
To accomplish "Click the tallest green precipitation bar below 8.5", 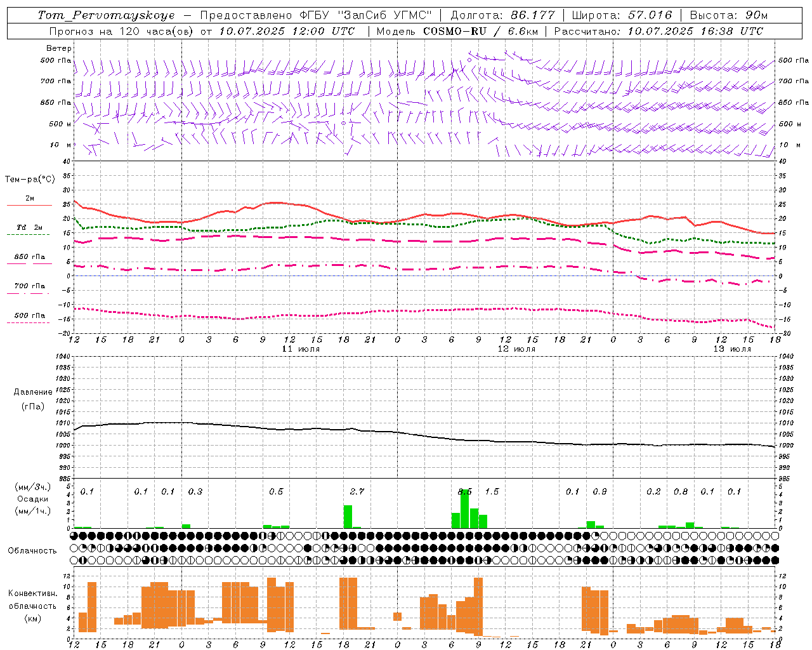I will click(x=465, y=508).
